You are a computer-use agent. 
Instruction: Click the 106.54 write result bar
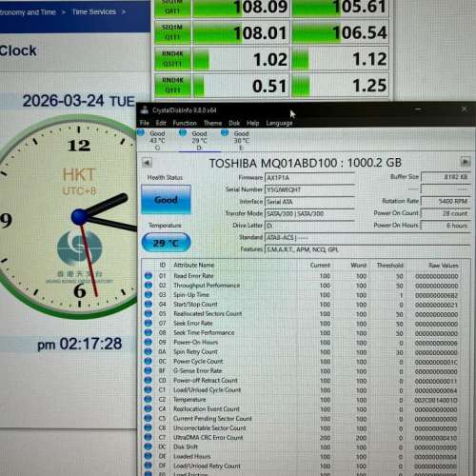pyautogui.click(x=340, y=32)
